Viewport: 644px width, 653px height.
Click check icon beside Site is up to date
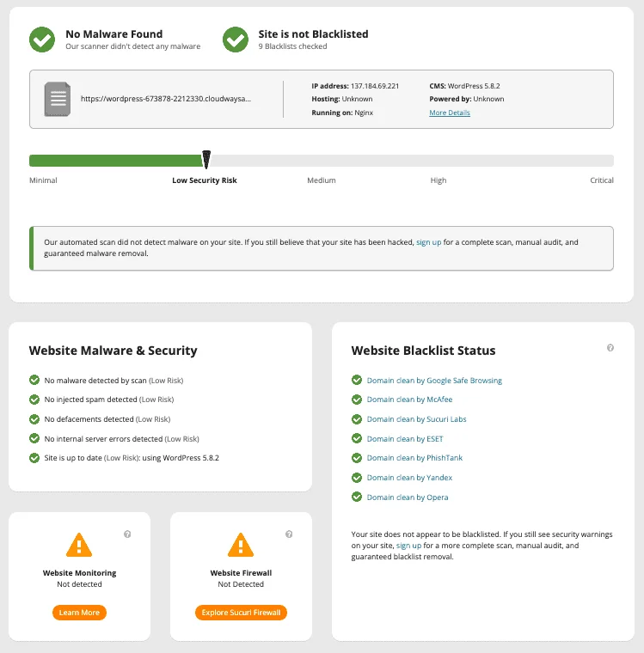pyautogui.click(x=34, y=458)
